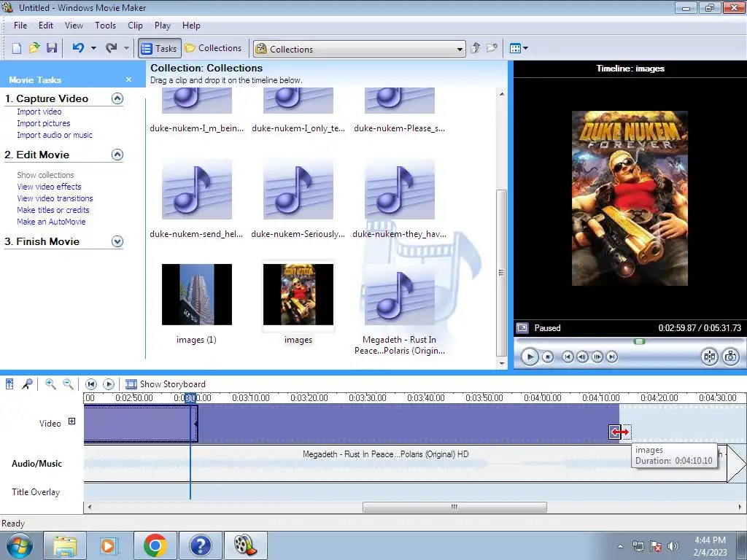Open the redo history dropdown arrow
The height and width of the screenshot is (560, 747).
pyautogui.click(x=126, y=48)
